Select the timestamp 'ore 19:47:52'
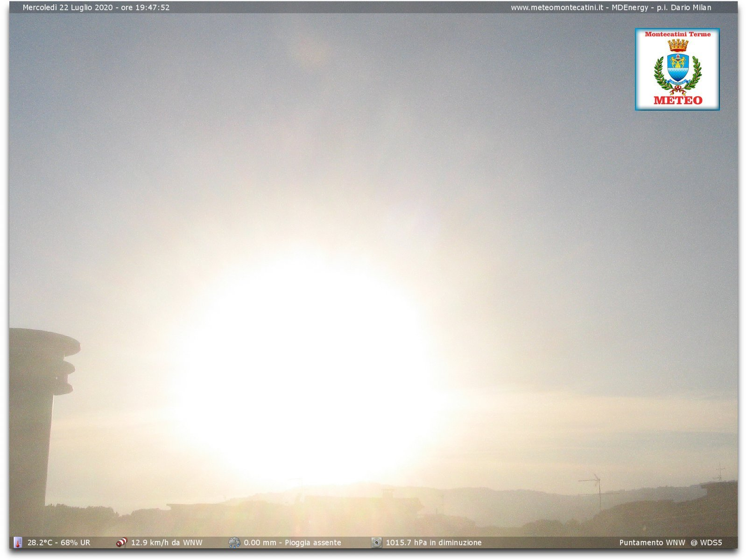 pyautogui.click(x=145, y=7)
